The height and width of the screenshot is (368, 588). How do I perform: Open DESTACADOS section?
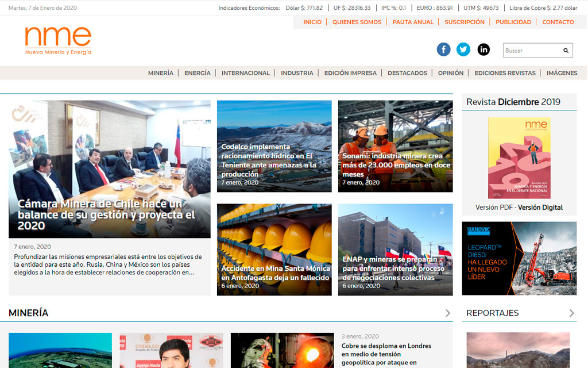tap(407, 73)
